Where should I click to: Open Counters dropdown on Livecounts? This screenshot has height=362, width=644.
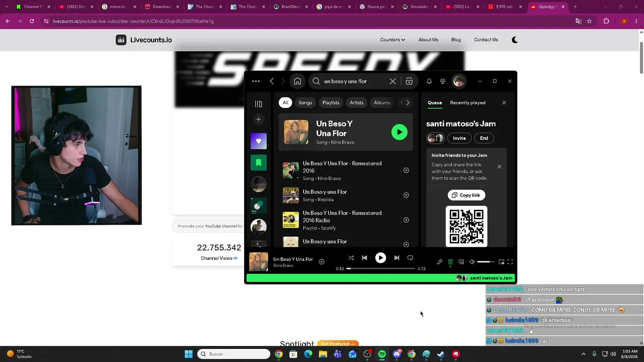[392, 40]
